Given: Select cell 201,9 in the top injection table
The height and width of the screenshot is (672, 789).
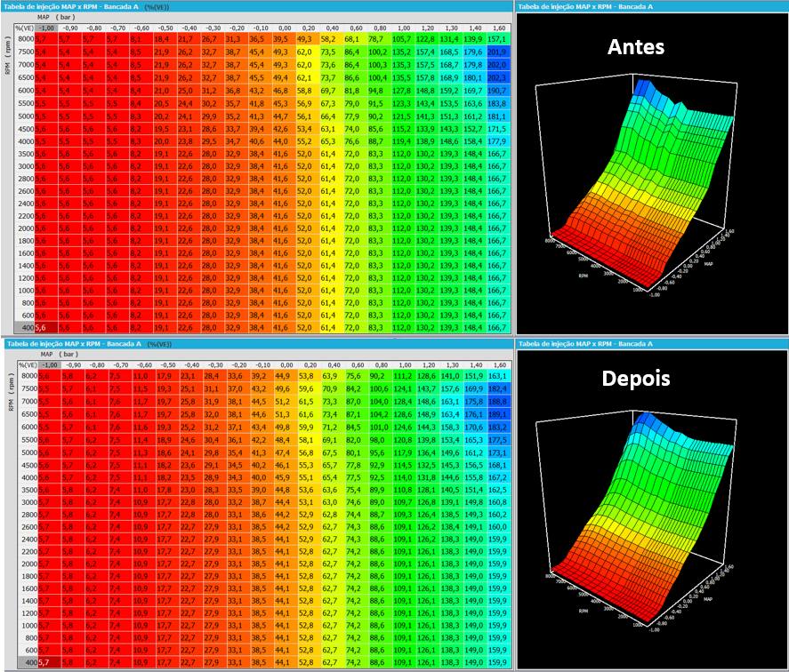Looking at the screenshot, I should click(x=497, y=52).
